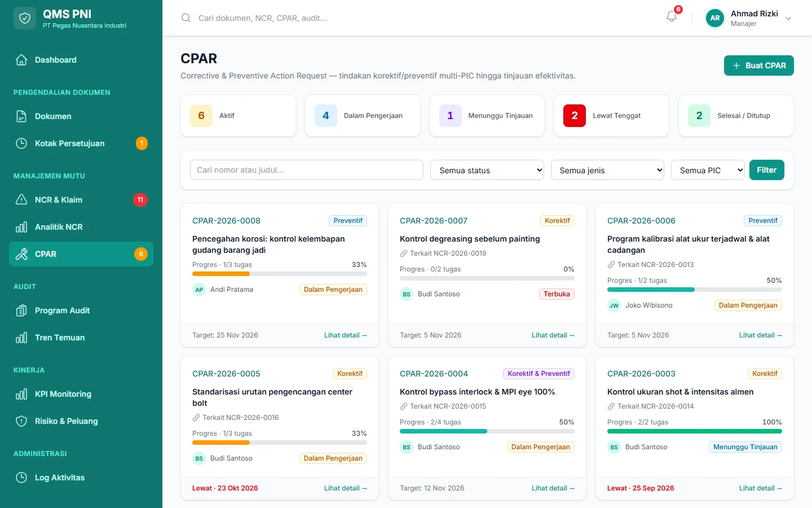Click the Aktif summary card
This screenshot has height=508, width=812.
239,116
